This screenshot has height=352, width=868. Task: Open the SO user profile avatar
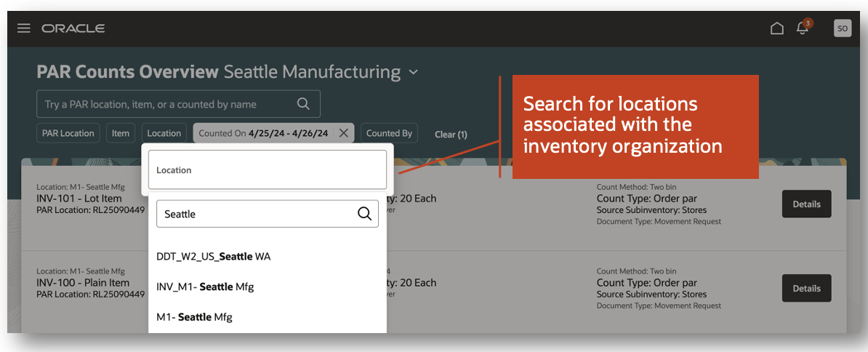[x=842, y=28]
